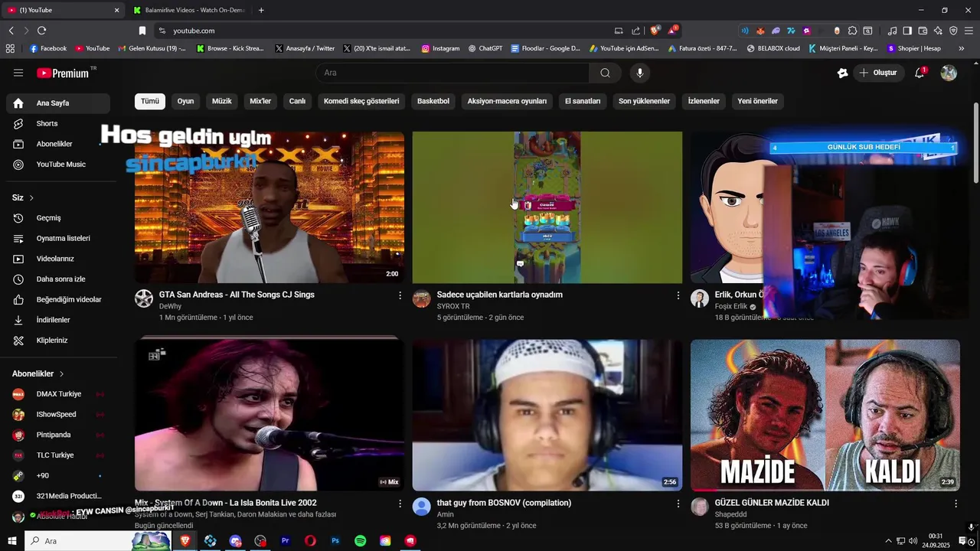980x551 pixels.
Task: Switch to Balamirlive Videos browser tab
Action: click(x=188, y=10)
